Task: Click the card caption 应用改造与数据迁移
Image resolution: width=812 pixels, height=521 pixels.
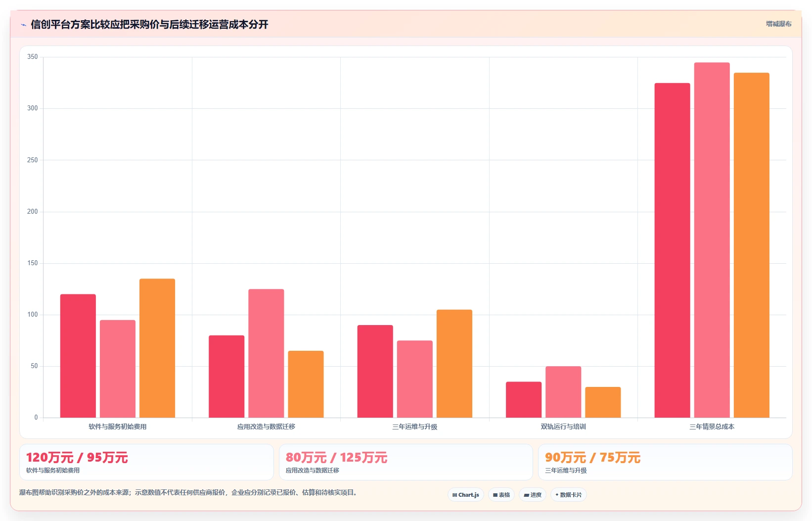Action: tap(313, 471)
